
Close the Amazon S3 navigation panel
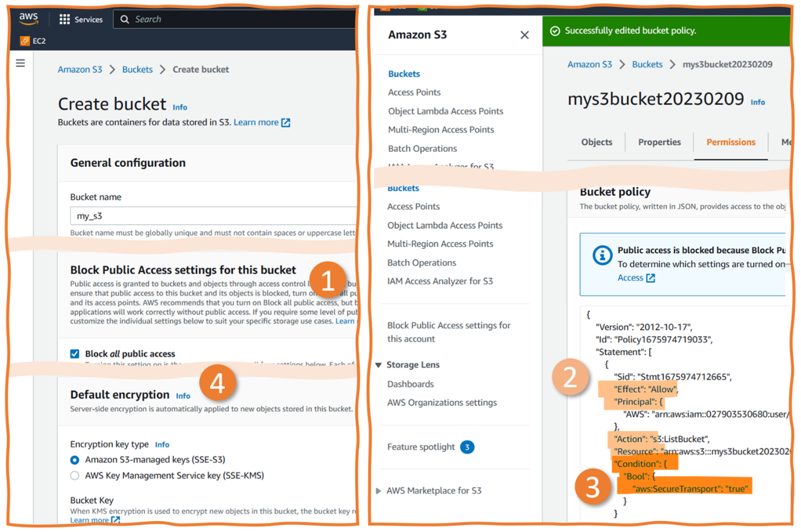[x=524, y=35]
